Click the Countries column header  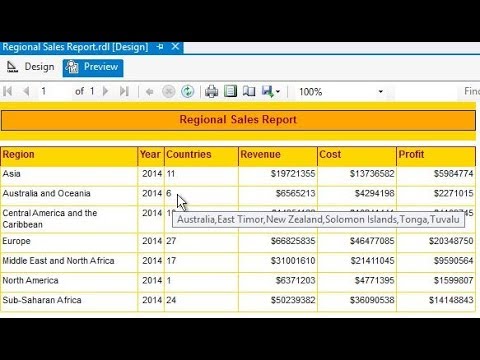201,155
